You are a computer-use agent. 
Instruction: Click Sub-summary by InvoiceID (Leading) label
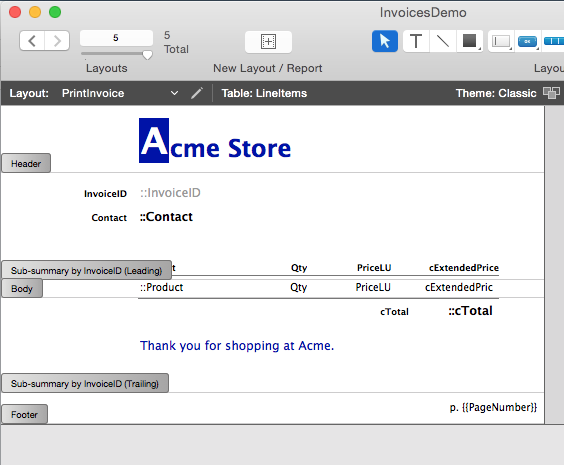86,270
